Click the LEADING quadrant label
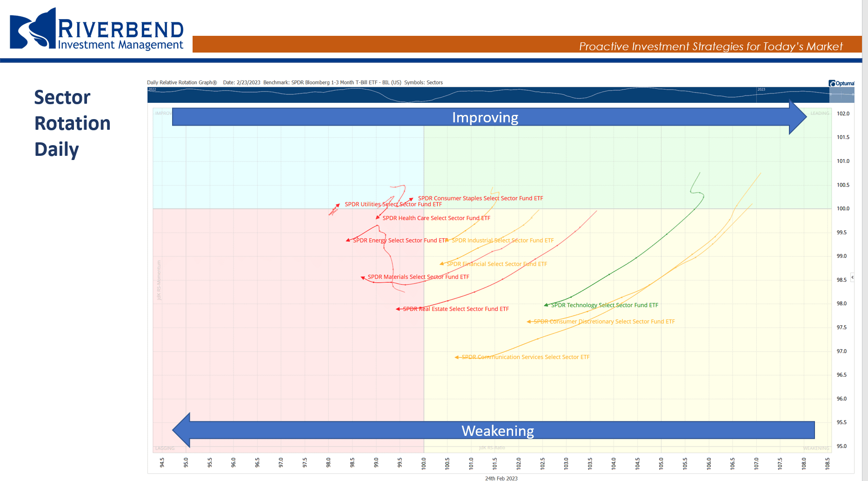This screenshot has width=868, height=481. 820,113
